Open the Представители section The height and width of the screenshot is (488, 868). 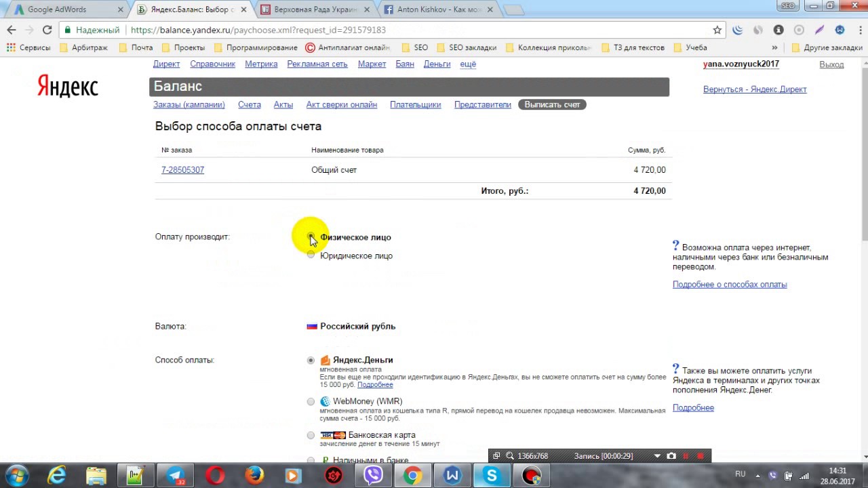483,104
